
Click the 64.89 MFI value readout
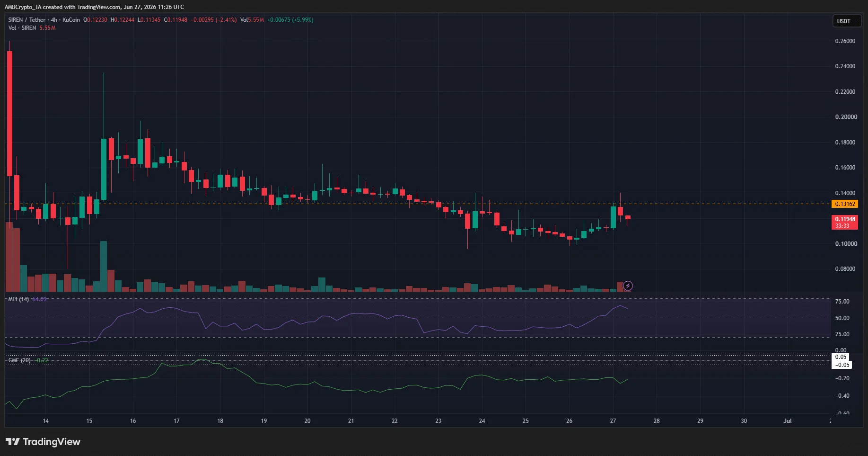39,299
